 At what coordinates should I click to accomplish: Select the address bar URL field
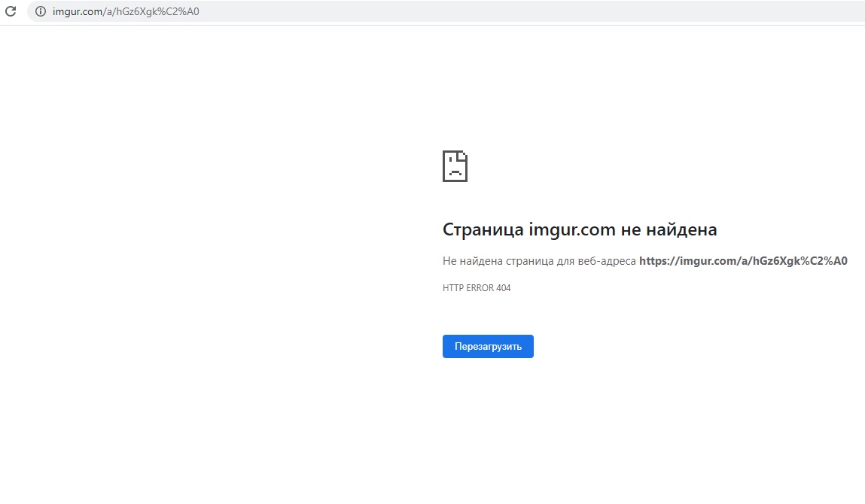[x=446, y=11]
